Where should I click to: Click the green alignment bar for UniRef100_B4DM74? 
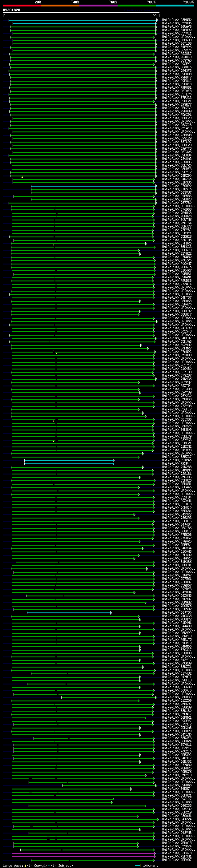click(72, 789)
